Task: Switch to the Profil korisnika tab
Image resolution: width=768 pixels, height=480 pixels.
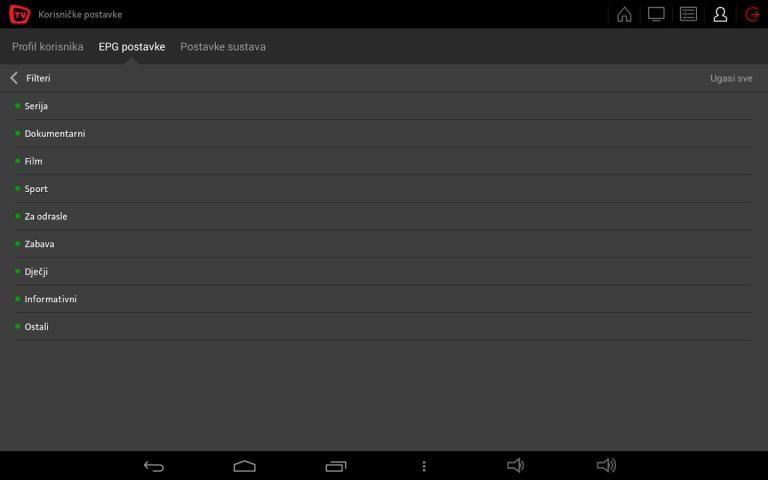Action: [48, 47]
